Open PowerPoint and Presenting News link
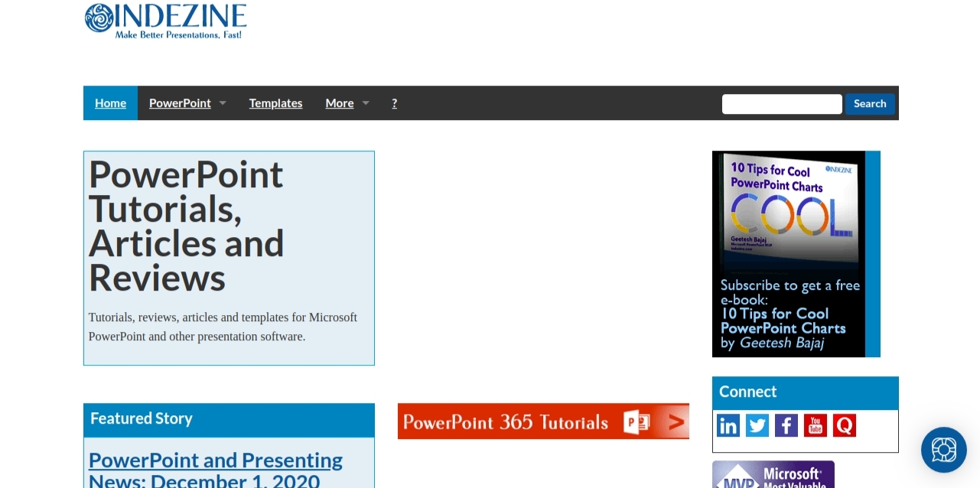Image resolution: width=980 pixels, height=488 pixels. point(216,470)
